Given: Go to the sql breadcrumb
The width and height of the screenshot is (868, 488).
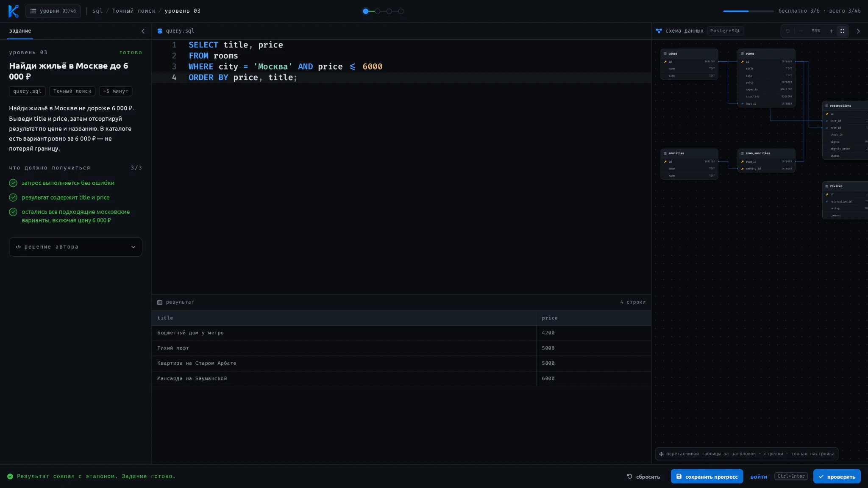Looking at the screenshot, I should 97,11.
